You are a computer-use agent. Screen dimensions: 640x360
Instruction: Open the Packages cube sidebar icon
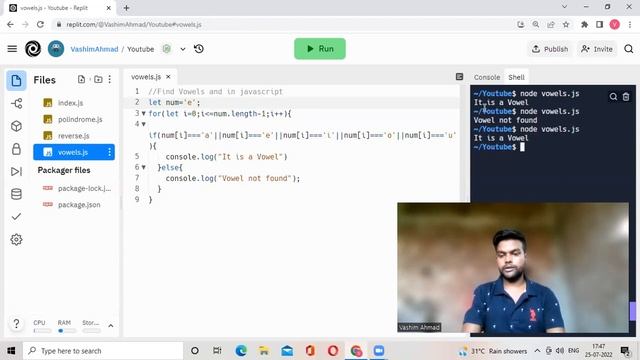click(16, 126)
